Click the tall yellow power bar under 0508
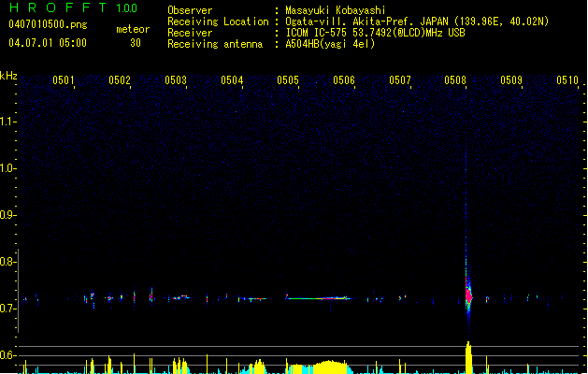The height and width of the screenshot is (374, 588). (x=468, y=357)
